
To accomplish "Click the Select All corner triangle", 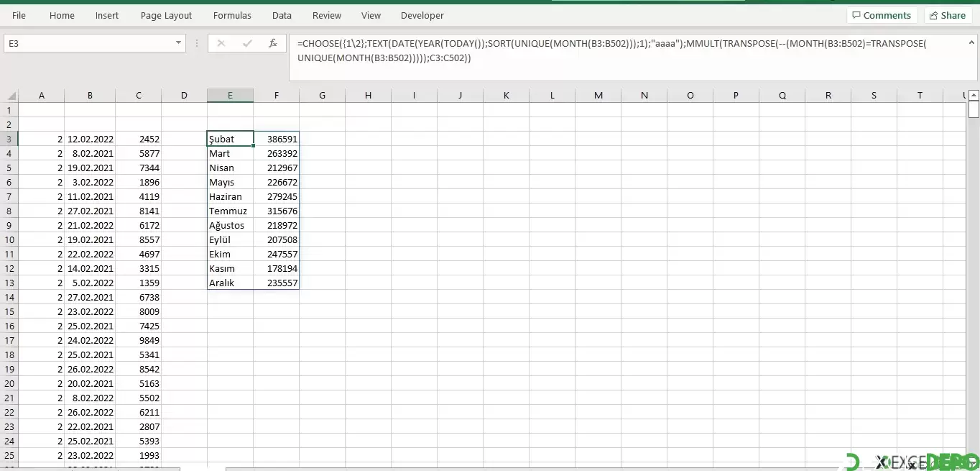I will [x=11, y=96].
